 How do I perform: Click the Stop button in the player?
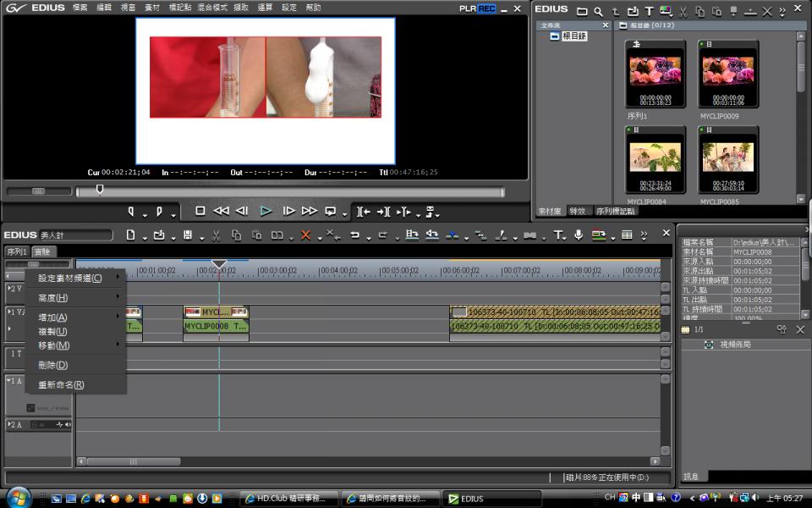[200, 211]
